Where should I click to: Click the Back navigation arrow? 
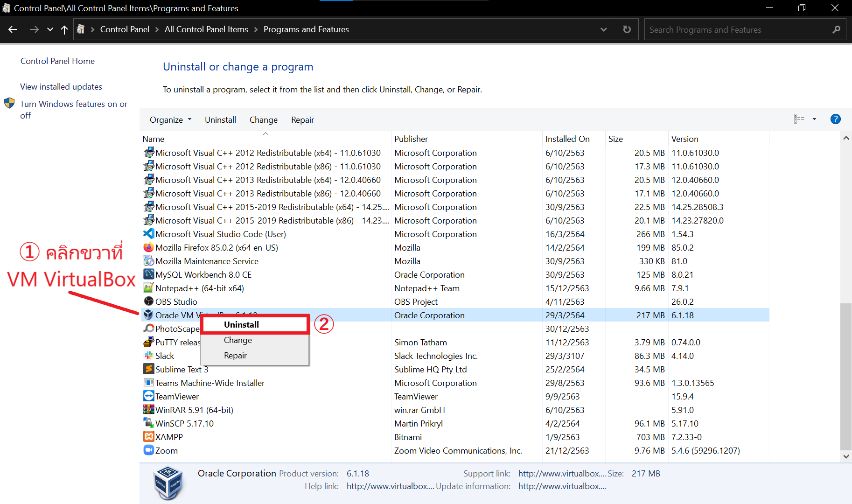(13, 29)
